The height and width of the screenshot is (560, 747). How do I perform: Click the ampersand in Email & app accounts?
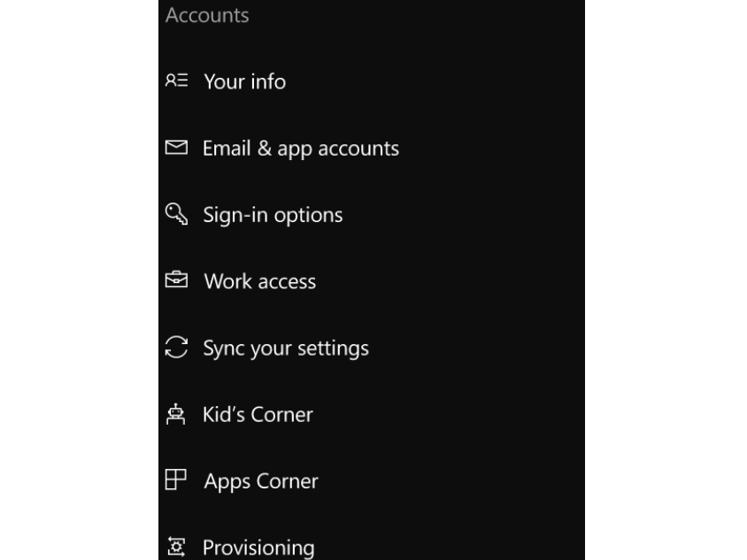(265, 148)
